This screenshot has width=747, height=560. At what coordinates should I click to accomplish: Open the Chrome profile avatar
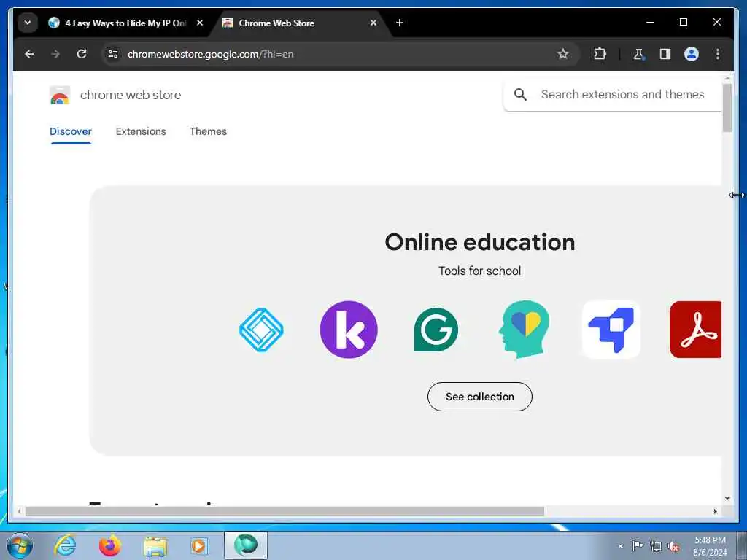click(x=692, y=54)
